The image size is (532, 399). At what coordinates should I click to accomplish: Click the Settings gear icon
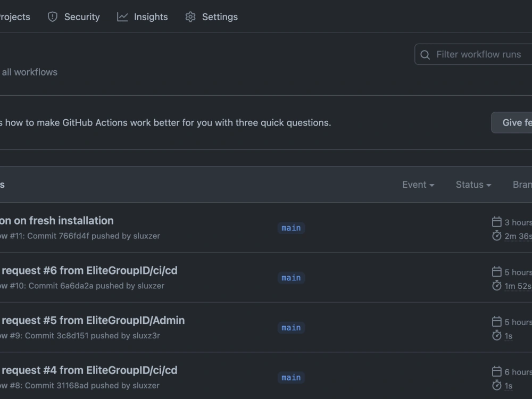coord(190,16)
